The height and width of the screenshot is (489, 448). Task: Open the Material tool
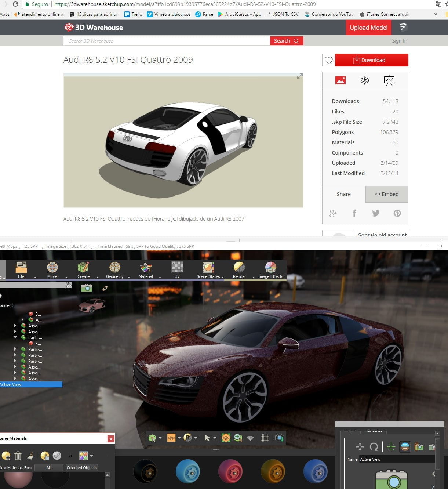click(146, 270)
